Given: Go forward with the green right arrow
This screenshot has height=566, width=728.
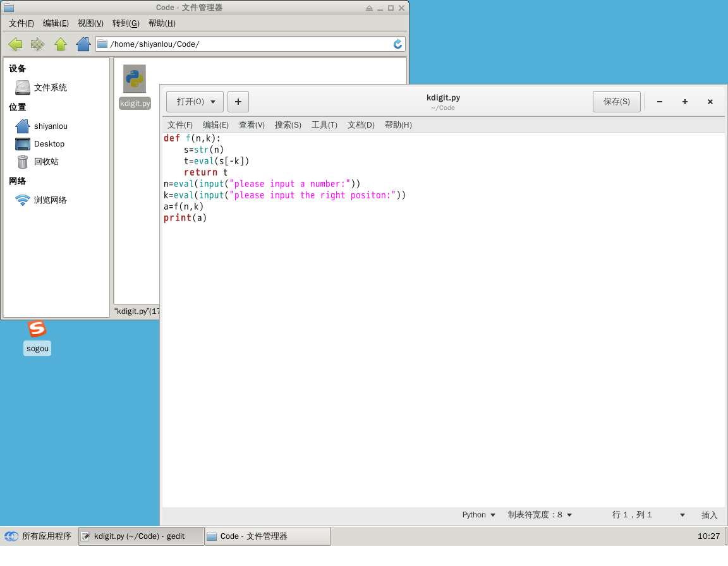Looking at the screenshot, I should [x=38, y=44].
